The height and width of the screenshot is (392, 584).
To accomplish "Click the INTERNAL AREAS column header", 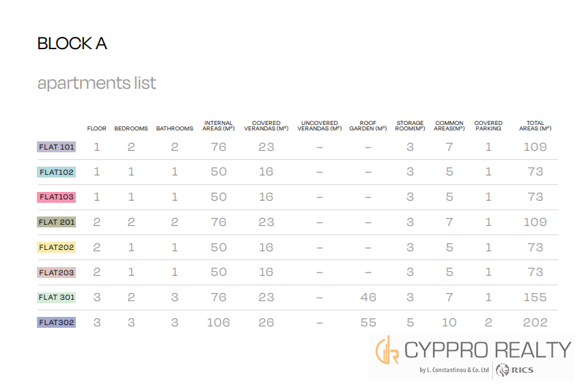I will [219, 126].
